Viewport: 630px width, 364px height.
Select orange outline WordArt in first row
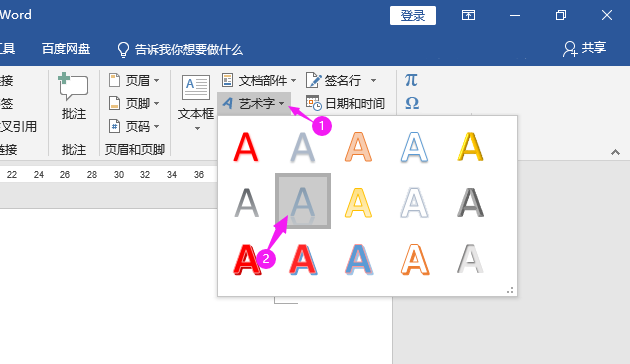click(358, 147)
